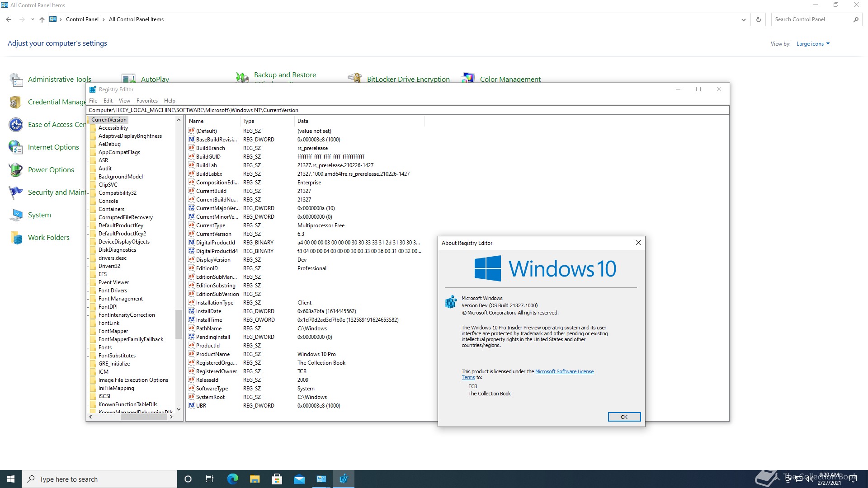Select the FontSubstitutes key
The height and width of the screenshot is (488, 868).
[x=117, y=356]
